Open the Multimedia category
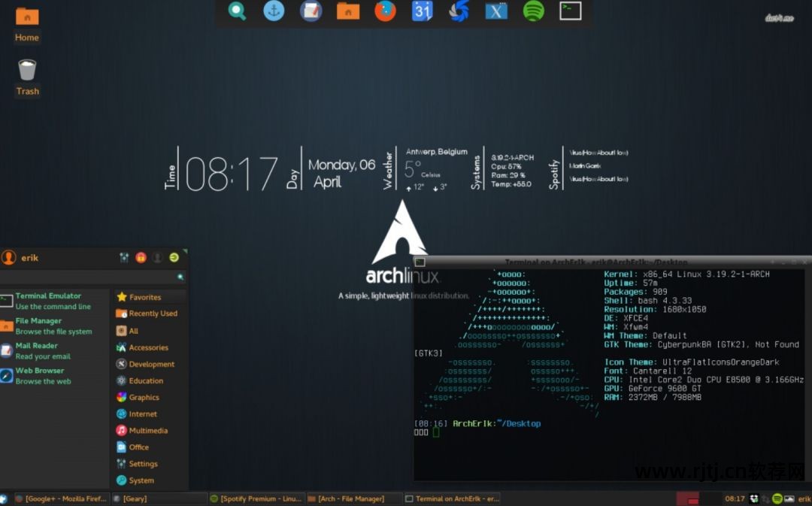 (150, 430)
